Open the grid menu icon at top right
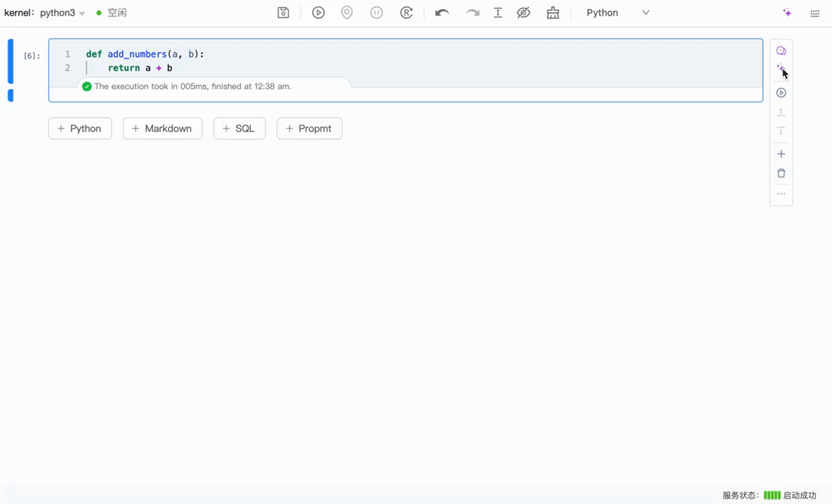The image size is (832, 504). click(x=815, y=13)
